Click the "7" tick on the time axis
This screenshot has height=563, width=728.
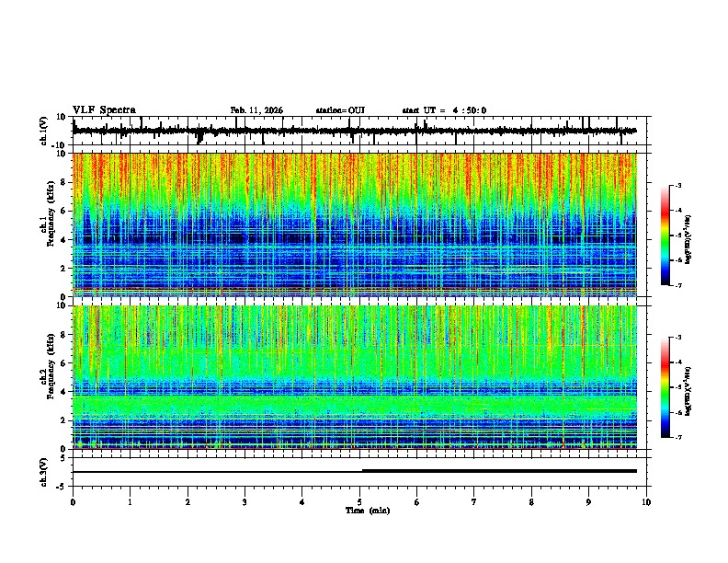[x=474, y=502]
